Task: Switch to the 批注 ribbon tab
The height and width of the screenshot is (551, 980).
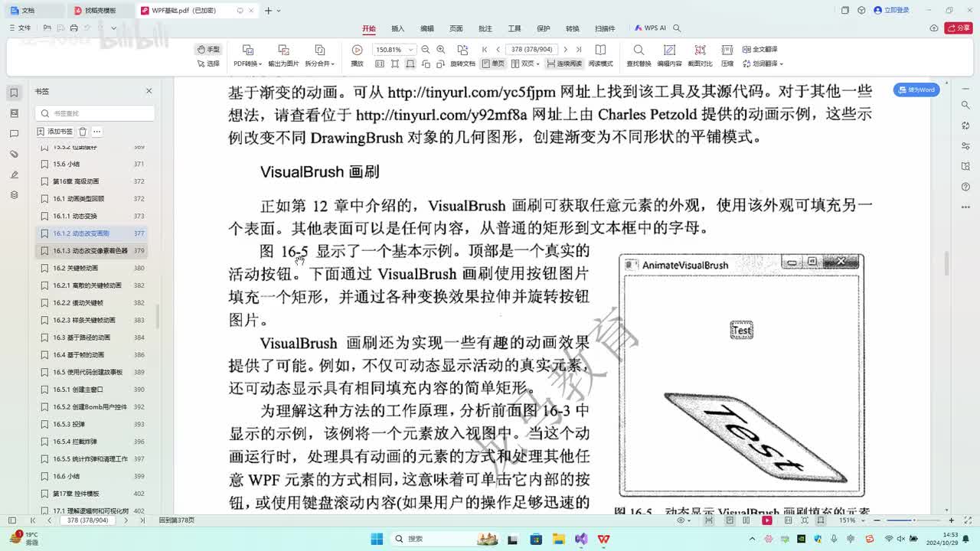Action: (x=485, y=28)
